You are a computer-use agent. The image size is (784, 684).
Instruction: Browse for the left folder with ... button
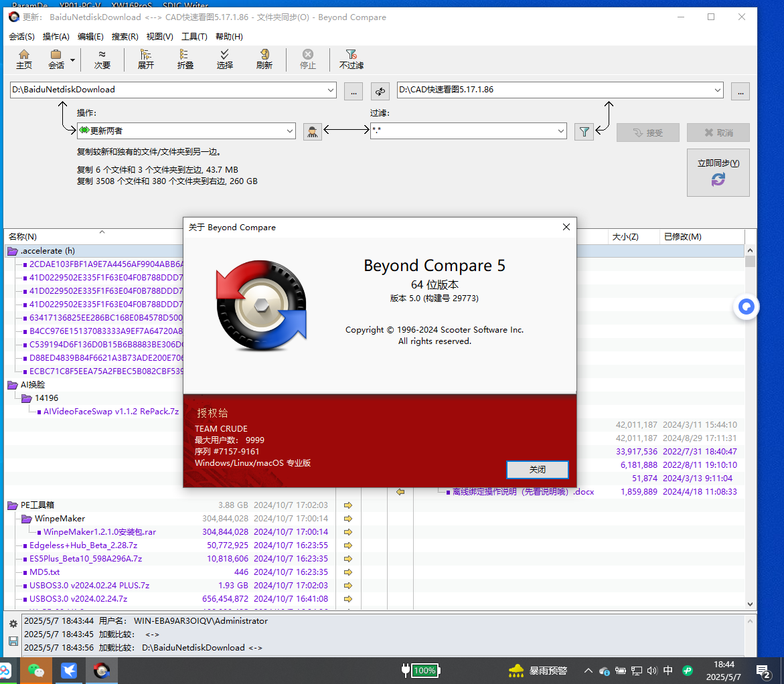[x=354, y=92]
